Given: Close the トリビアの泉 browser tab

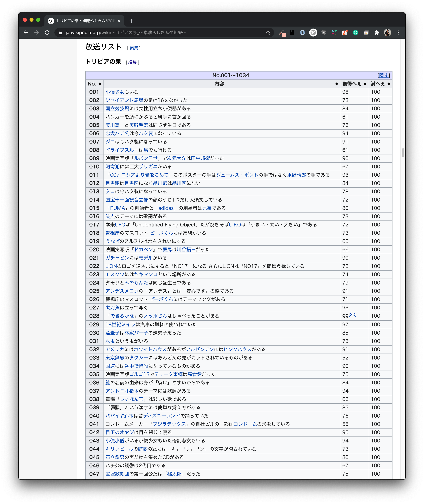Looking at the screenshot, I should pos(119,21).
